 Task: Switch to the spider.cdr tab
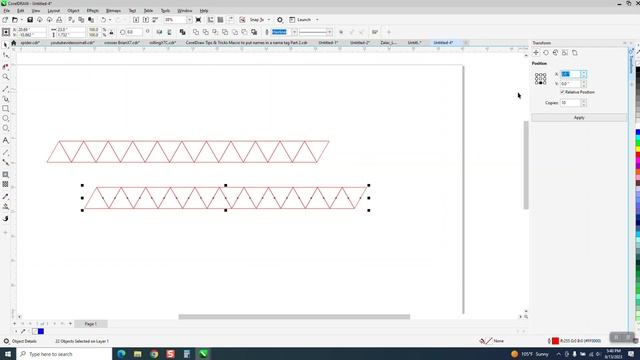tap(30, 43)
